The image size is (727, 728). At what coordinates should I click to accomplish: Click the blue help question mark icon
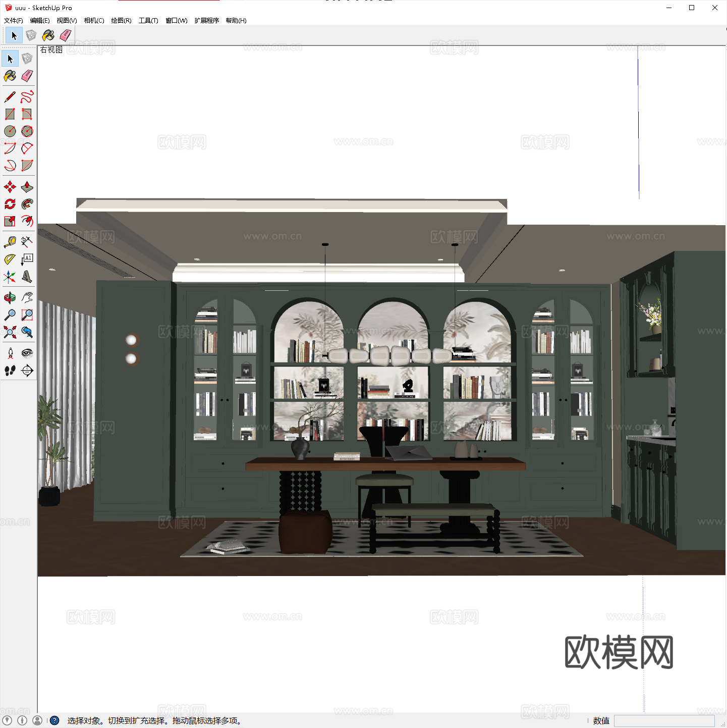point(55,720)
